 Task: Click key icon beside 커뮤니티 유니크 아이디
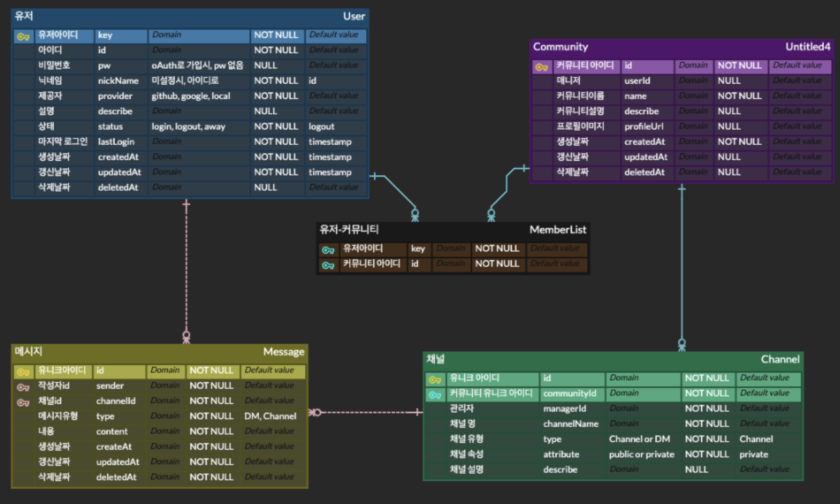pos(435,395)
